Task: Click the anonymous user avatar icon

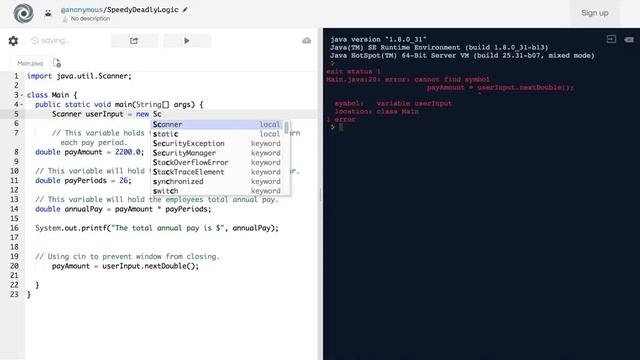Action: click(x=48, y=13)
